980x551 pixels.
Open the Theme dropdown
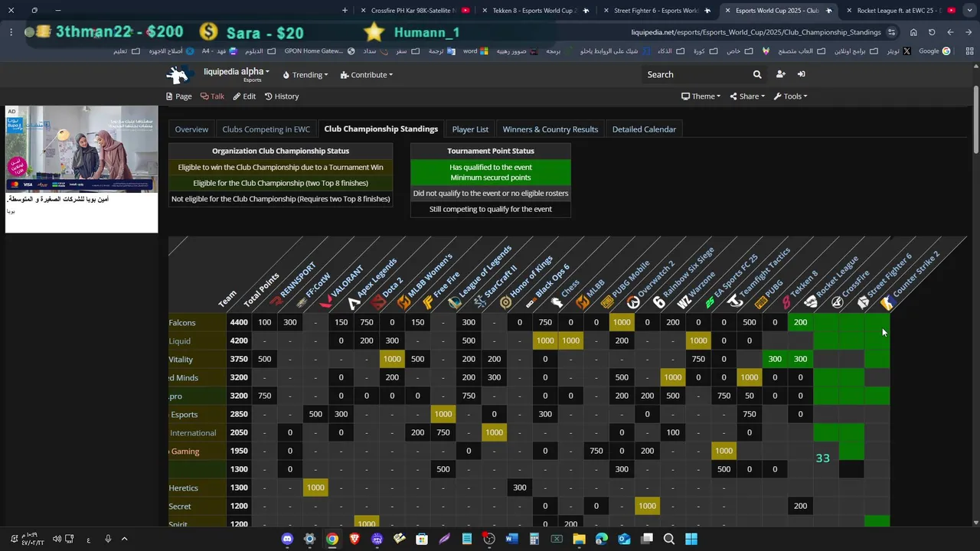[701, 96]
